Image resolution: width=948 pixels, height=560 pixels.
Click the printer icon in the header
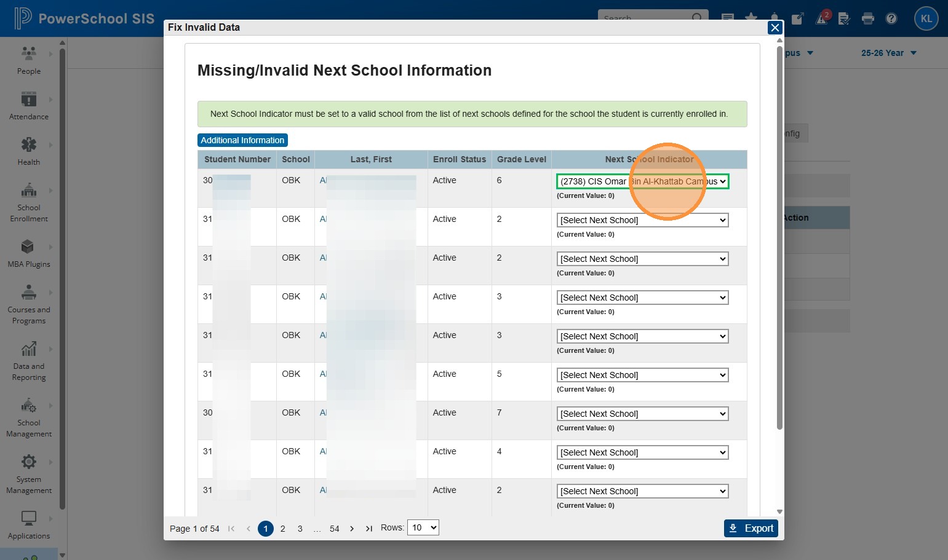[868, 18]
